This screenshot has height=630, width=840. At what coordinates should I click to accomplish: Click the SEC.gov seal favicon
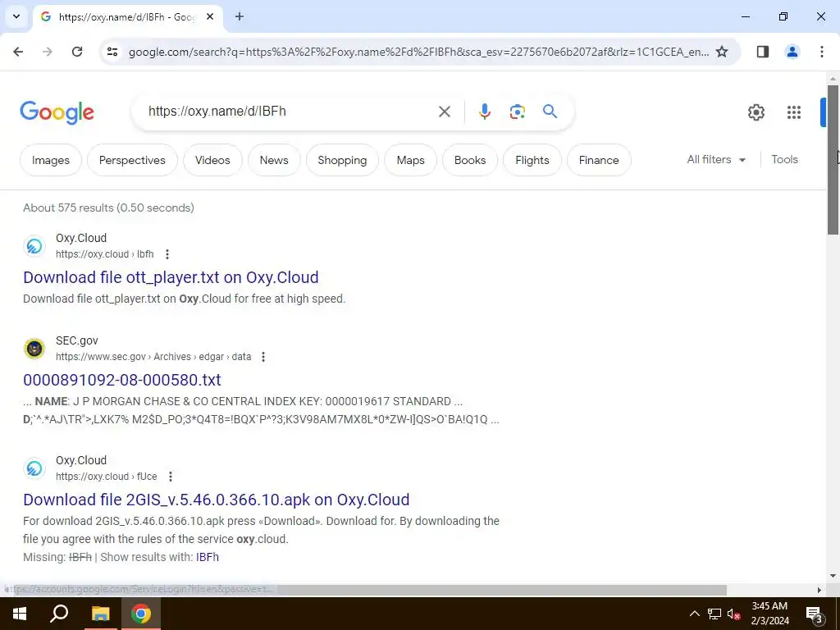tap(34, 349)
